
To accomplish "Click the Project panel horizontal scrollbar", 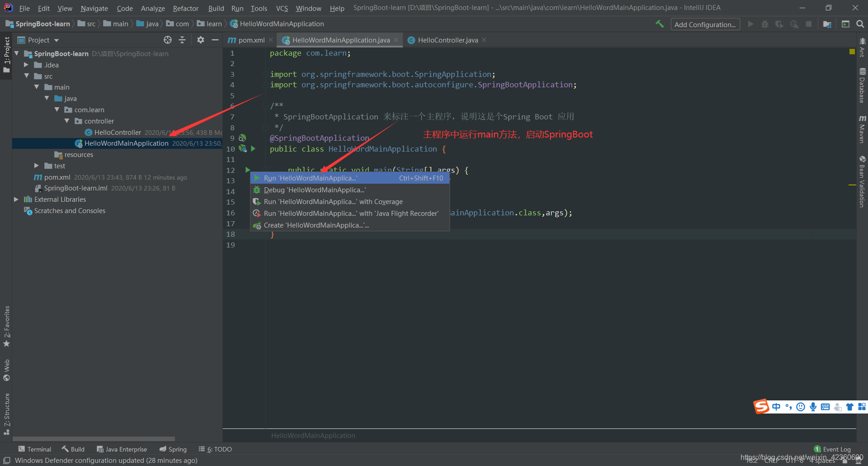I will coord(94,438).
